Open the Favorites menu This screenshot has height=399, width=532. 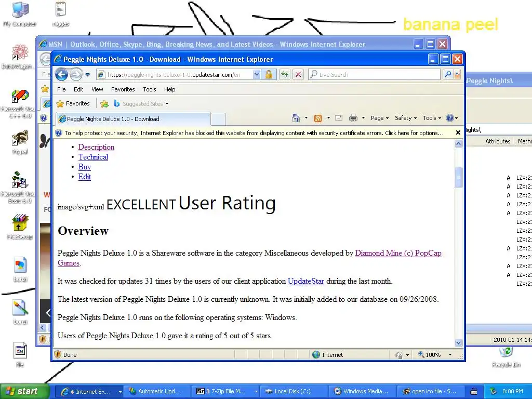[x=123, y=89]
